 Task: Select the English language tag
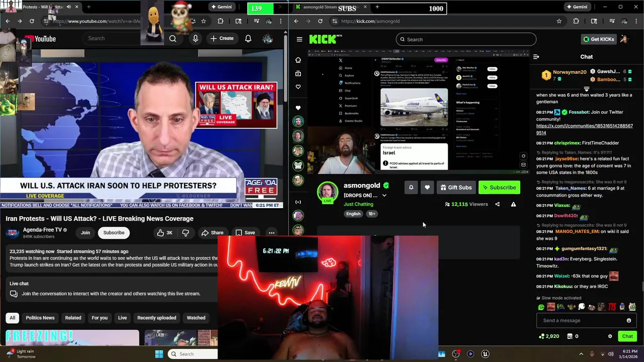tap(353, 214)
